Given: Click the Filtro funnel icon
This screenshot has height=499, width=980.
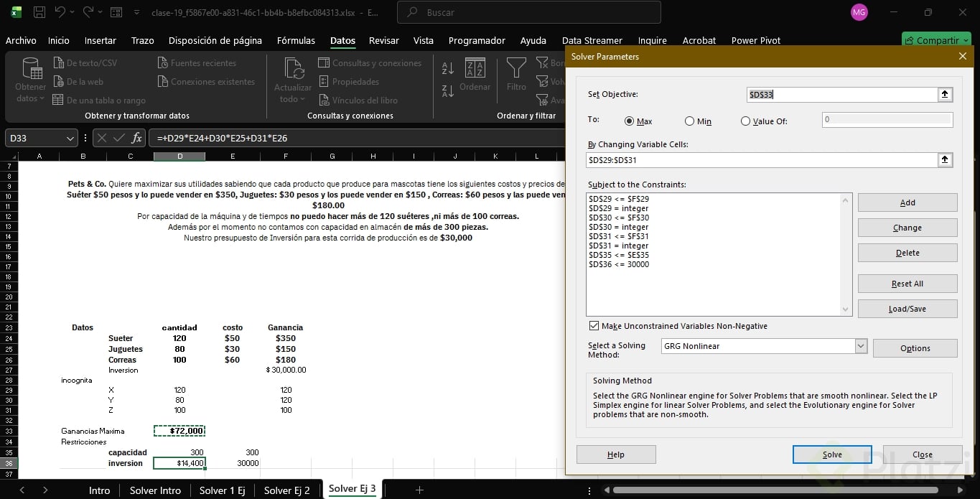Looking at the screenshot, I should coord(516,70).
